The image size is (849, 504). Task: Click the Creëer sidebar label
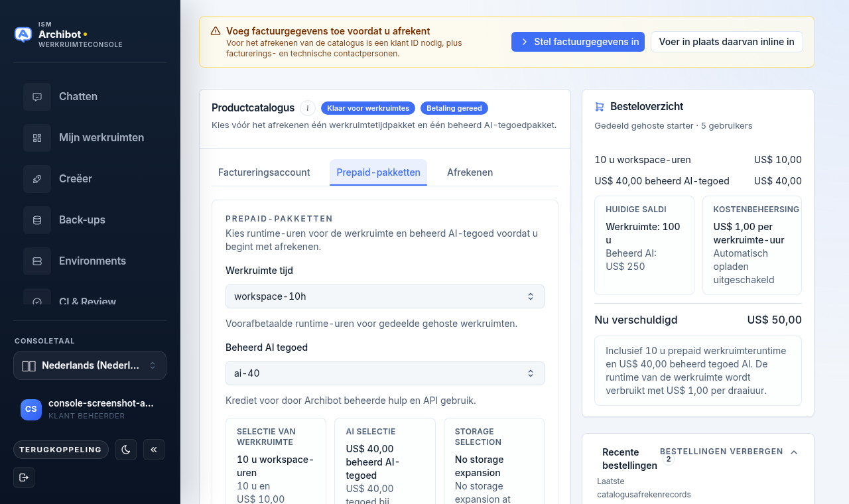(x=76, y=179)
